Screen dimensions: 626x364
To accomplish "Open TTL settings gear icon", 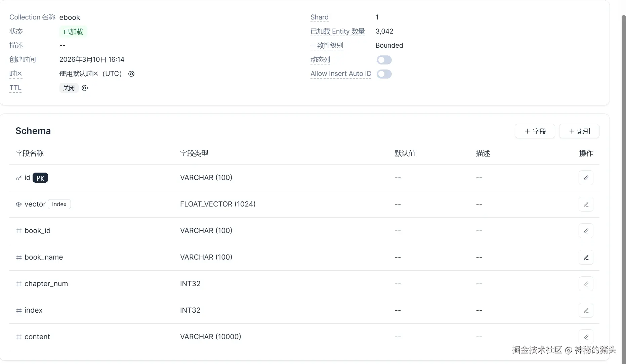I will click(x=85, y=88).
